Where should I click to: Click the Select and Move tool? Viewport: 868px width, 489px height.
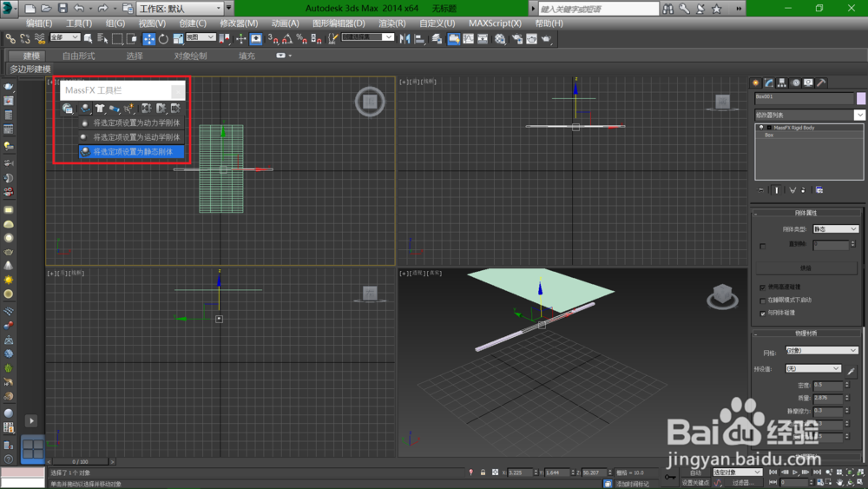coord(149,39)
